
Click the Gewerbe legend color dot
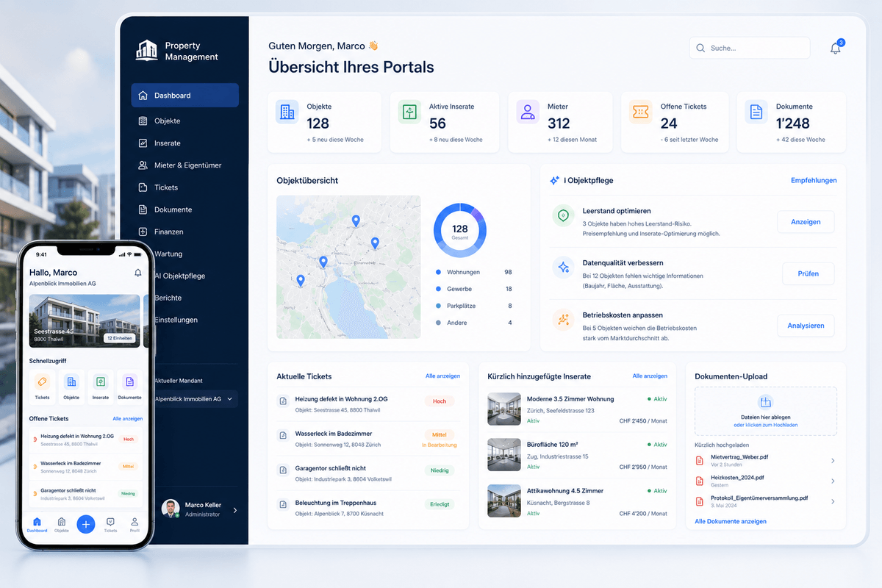tap(438, 289)
